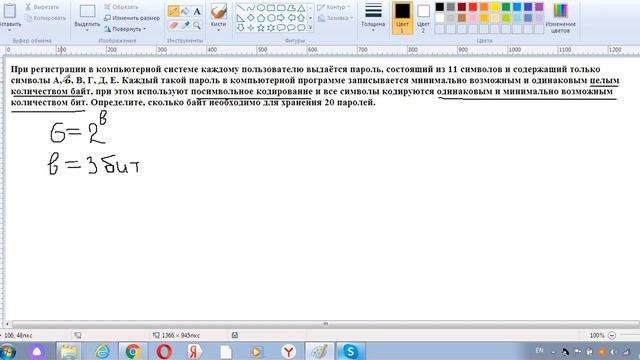Pick the Pentagon shape
This screenshot has height=360, width=640.
261,18
